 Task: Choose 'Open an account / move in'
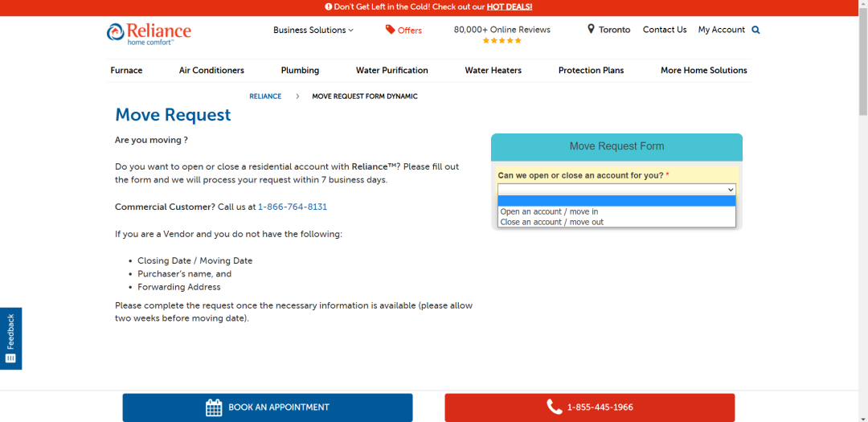616,211
